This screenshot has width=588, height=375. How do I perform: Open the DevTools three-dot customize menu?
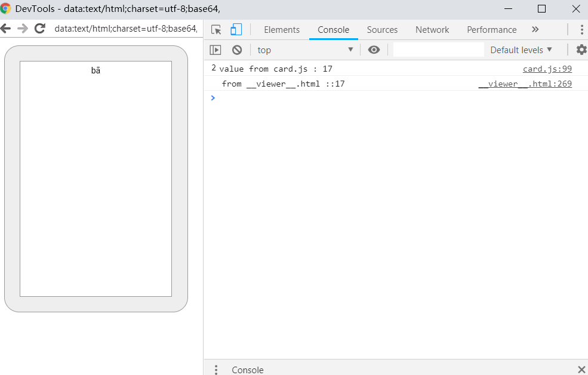(x=581, y=29)
